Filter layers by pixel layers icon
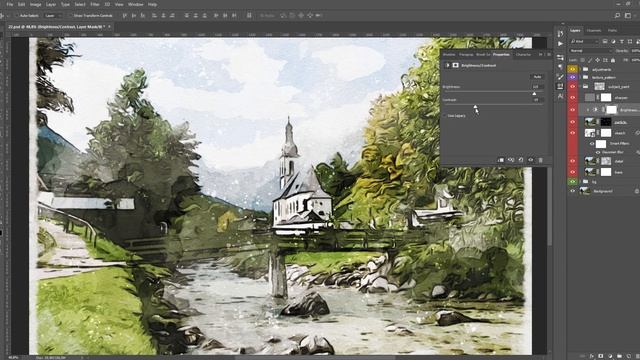 point(605,41)
